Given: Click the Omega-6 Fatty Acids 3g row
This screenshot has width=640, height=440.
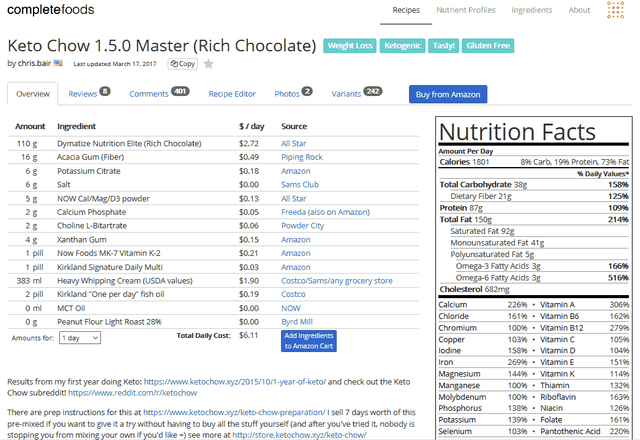Looking at the screenshot, I should point(542,278).
